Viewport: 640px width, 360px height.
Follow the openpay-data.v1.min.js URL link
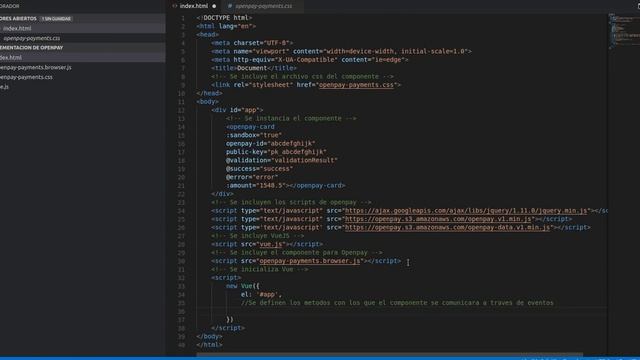(x=447, y=227)
